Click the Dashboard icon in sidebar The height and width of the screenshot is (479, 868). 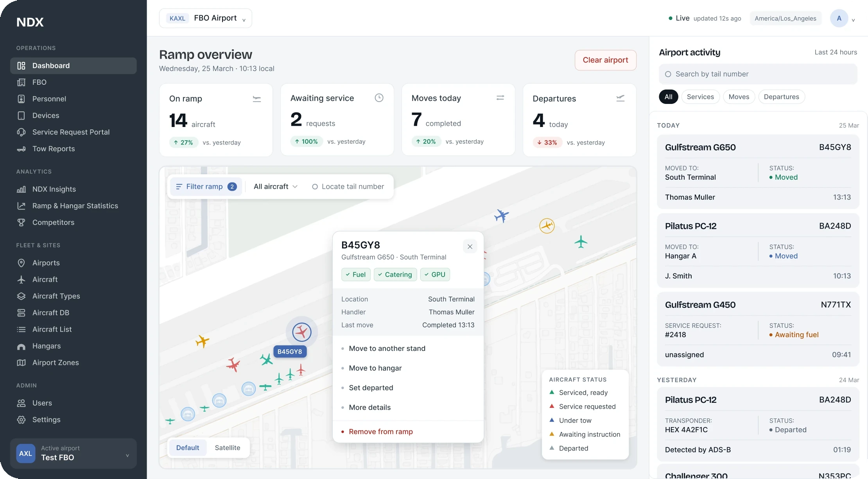point(22,66)
